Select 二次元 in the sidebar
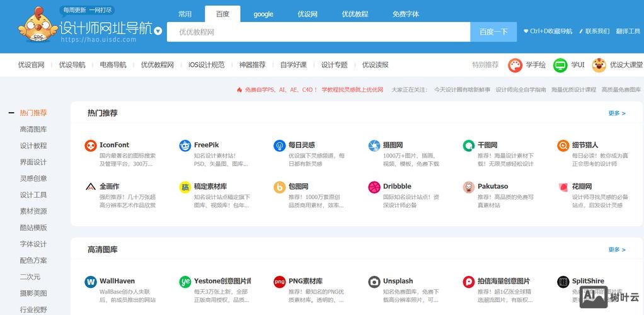Image resolution: width=644 pixels, height=315 pixels. click(x=30, y=277)
